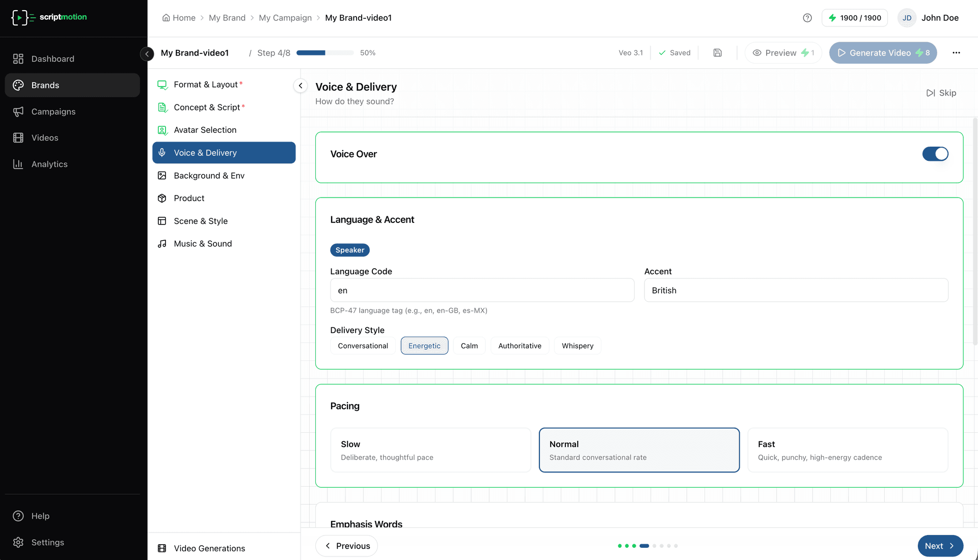Open the overflow menu with three dots
Image resolution: width=978 pixels, height=560 pixels.
956,52
